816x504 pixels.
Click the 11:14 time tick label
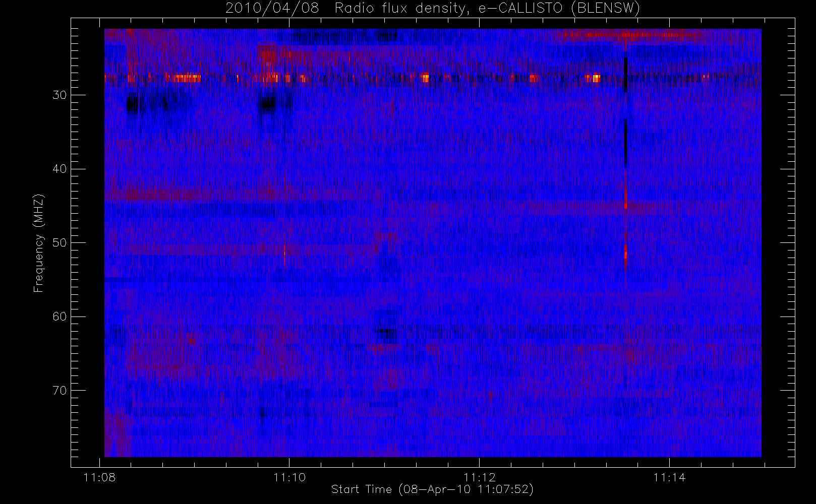(x=669, y=477)
